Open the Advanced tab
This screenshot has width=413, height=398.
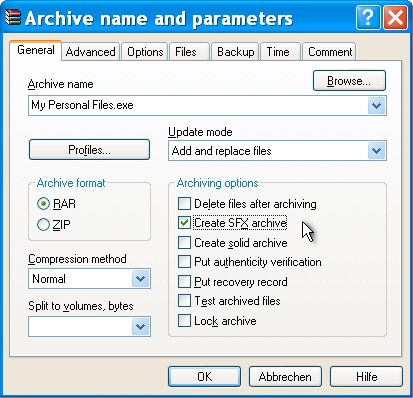click(90, 52)
